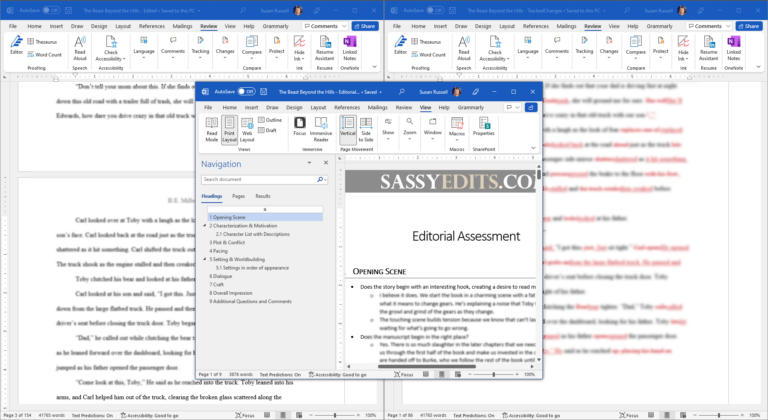Open Linked Notes in the left window
This screenshot has height=420, width=768.
point(350,48)
